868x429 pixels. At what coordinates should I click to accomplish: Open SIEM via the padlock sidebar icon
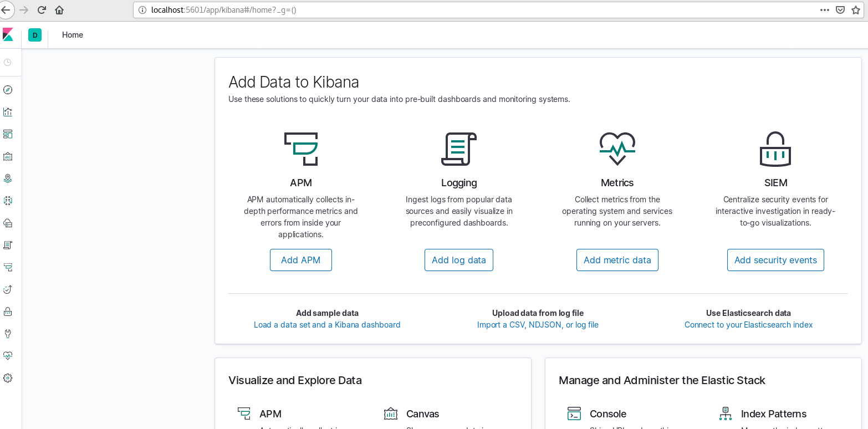point(8,311)
